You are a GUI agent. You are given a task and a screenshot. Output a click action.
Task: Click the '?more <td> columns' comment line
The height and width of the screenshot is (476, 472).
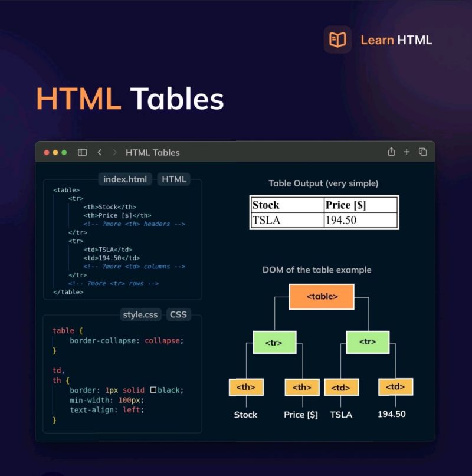134,267
